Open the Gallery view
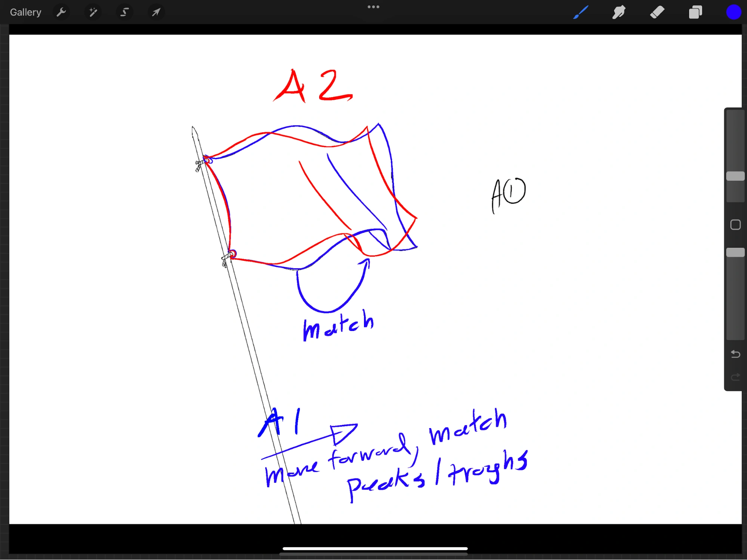Viewport: 747px width, 560px height. pyautogui.click(x=25, y=12)
